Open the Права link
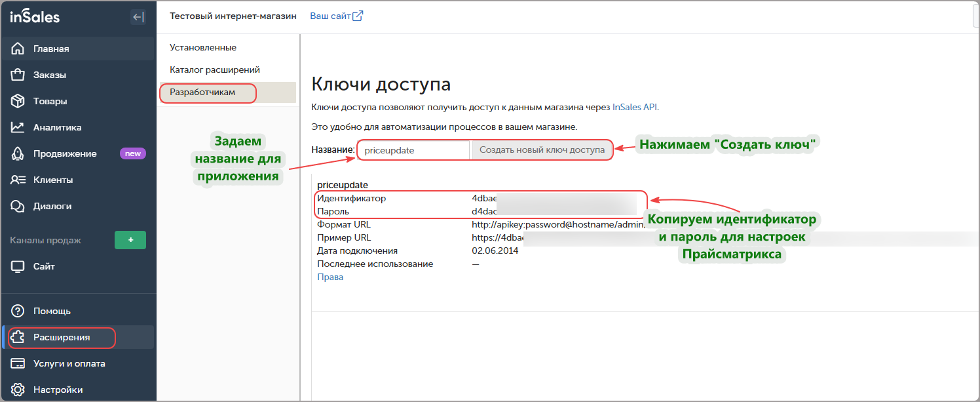This screenshot has width=980, height=402. [x=330, y=277]
